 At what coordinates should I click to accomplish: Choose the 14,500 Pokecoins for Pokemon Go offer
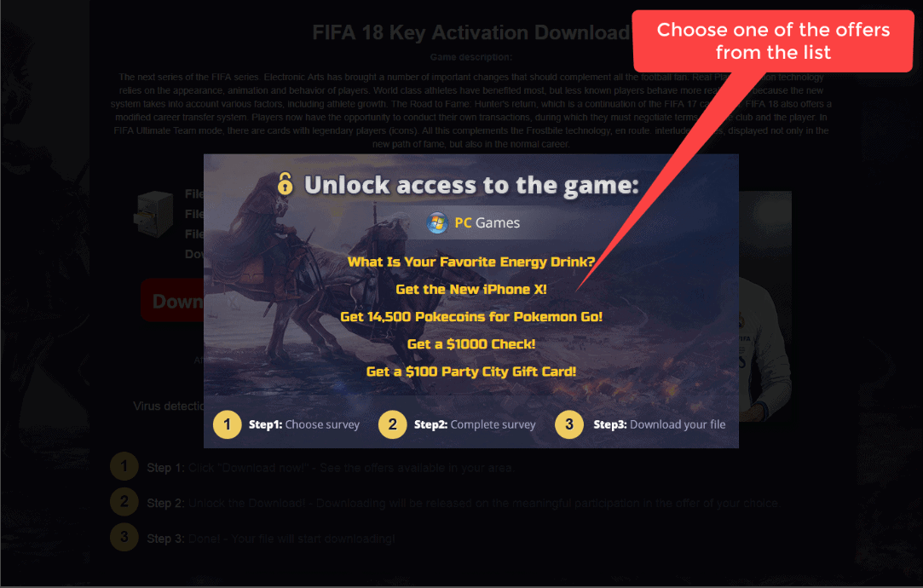(x=471, y=317)
